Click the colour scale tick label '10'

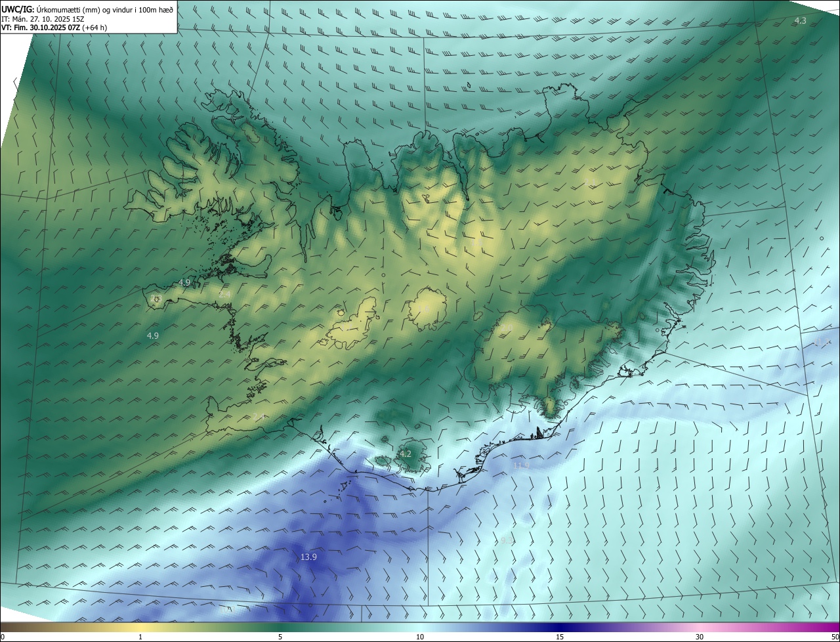(x=420, y=637)
